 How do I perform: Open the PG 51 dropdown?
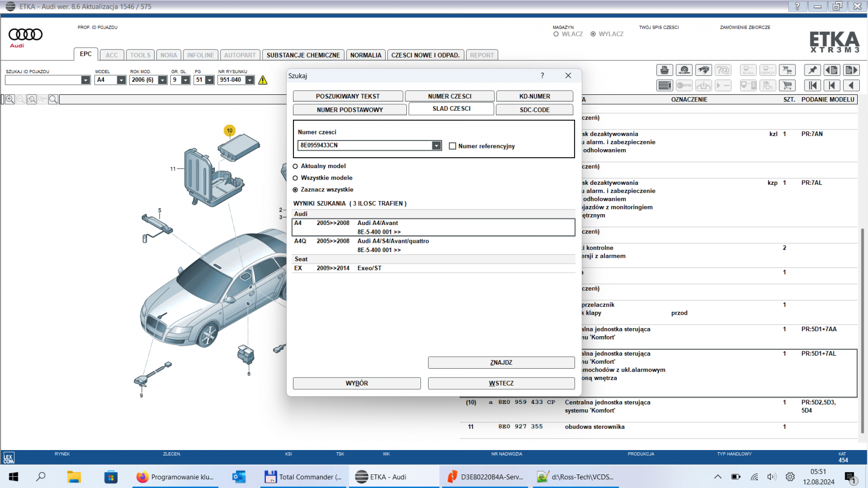pos(209,80)
